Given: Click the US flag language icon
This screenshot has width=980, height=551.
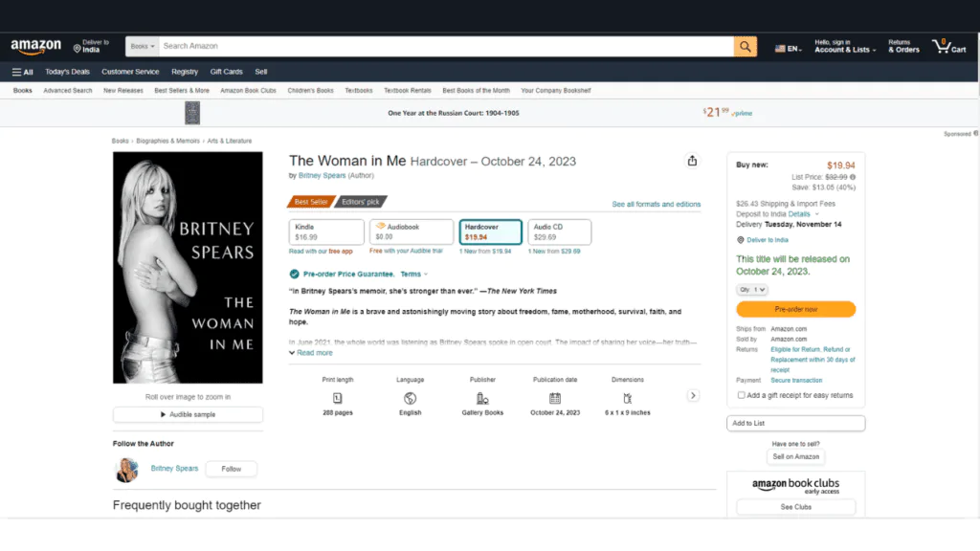Looking at the screenshot, I should click(x=780, y=48).
